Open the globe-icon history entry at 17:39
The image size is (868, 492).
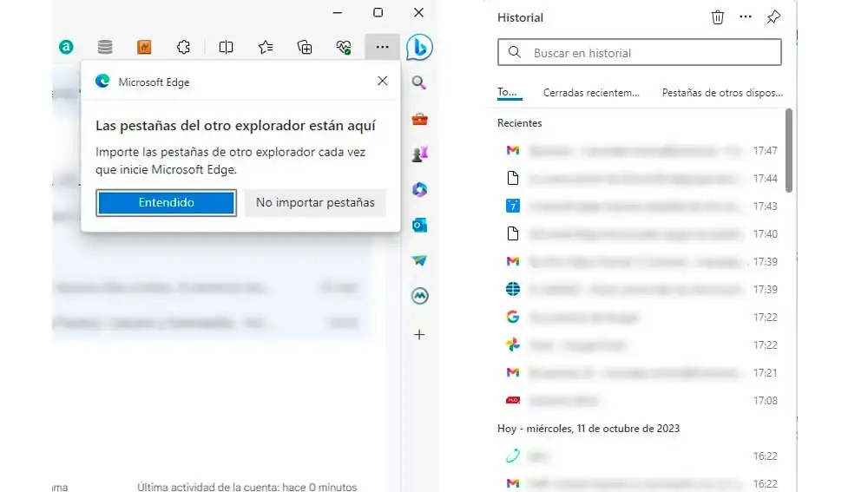pyautogui.click(x=640, y=289)
